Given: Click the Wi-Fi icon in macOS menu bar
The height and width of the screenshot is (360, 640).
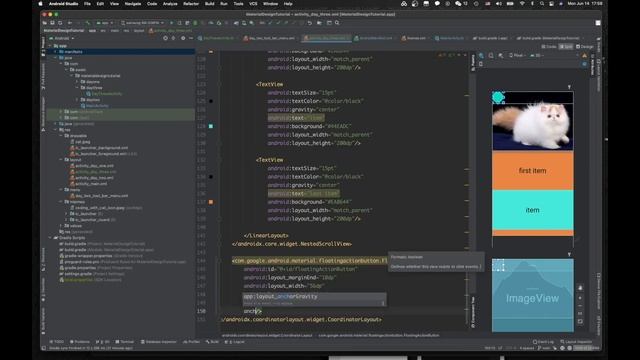Looking at the screenshot, I should coord(522,4).
